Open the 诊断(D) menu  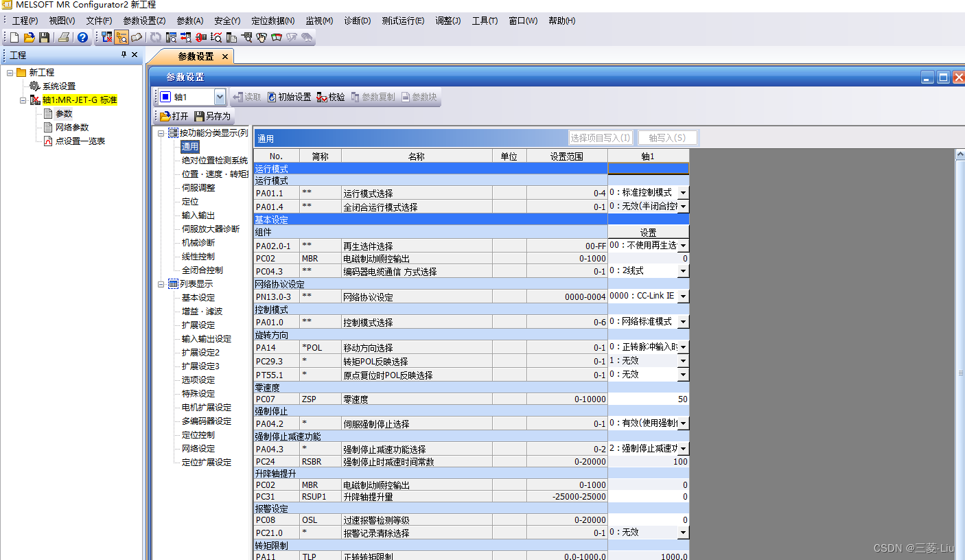(x=357, y=21)
